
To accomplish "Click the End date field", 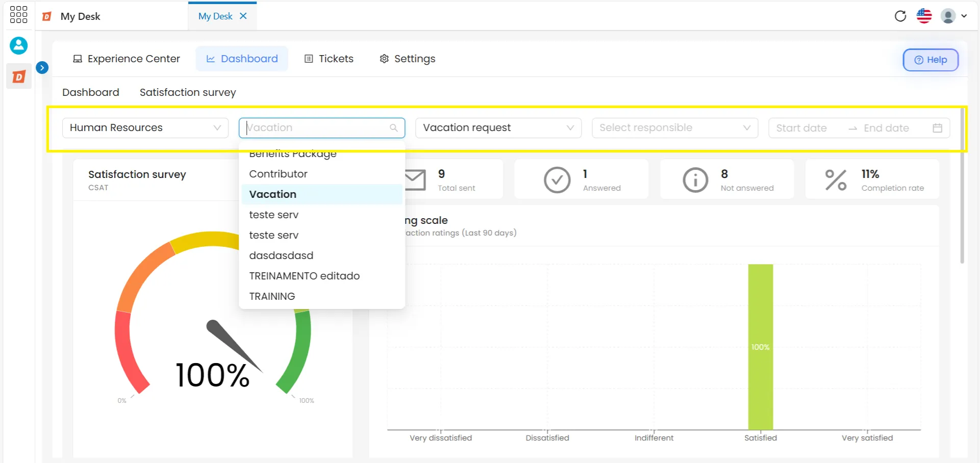I will 887,128.
